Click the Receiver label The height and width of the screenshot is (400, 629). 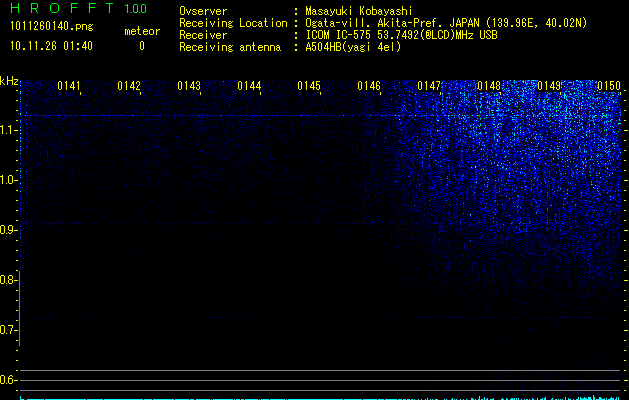coord(203,35)
